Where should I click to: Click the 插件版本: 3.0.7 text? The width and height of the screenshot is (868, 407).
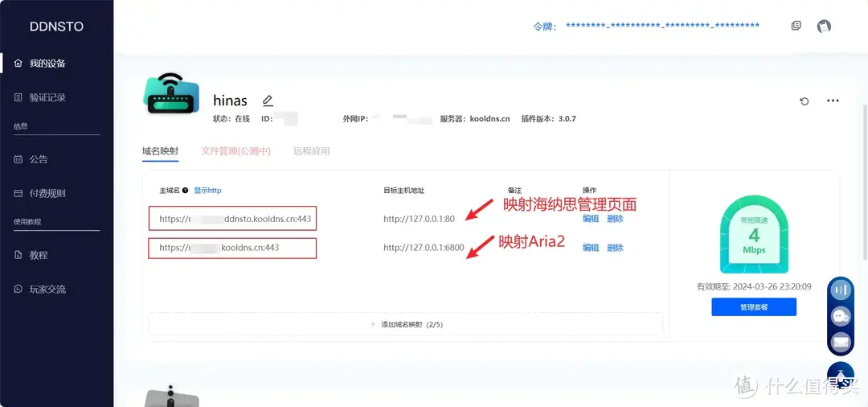click(549, 118)
